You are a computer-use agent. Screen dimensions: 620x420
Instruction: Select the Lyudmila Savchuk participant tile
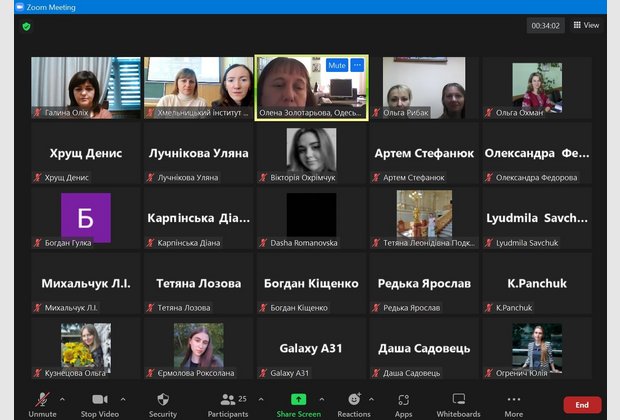pos(537,218)
